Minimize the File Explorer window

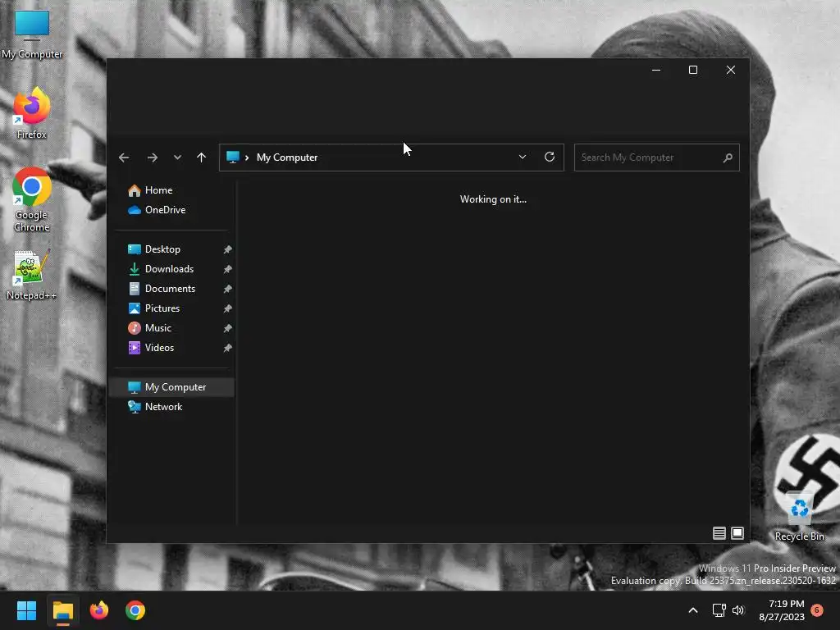coord(655,71)
